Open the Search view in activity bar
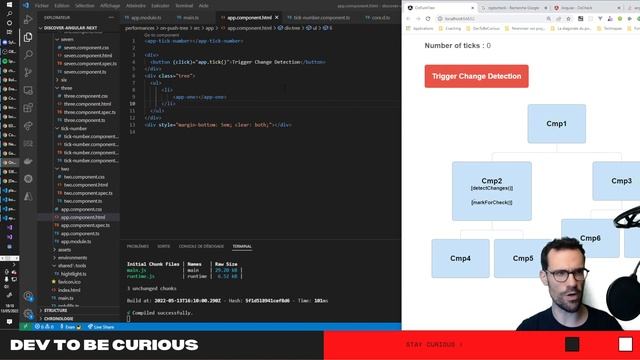Viewport: 640px width, 360px height. click(28, 54)
